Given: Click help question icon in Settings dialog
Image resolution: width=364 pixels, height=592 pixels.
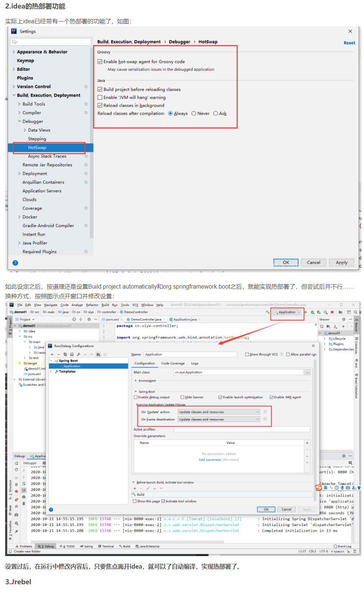Looking at the screenshot, I should (15, 263).
